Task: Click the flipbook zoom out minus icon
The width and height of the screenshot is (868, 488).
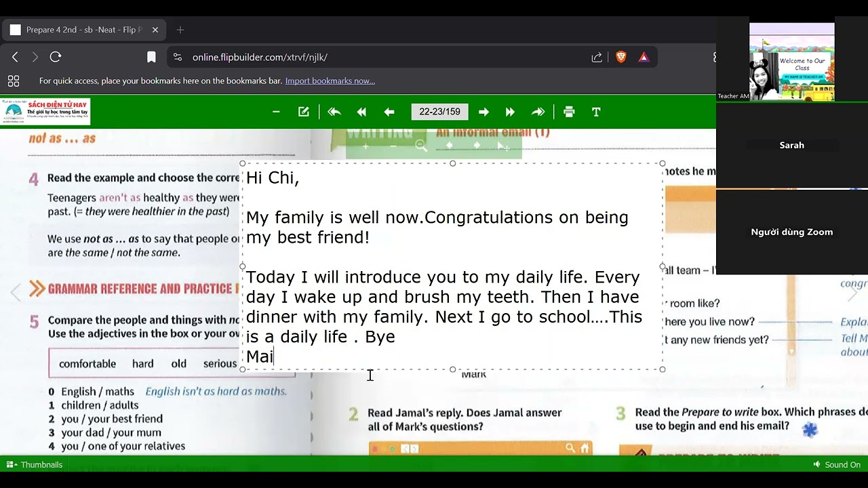Action: coord(276,112)
